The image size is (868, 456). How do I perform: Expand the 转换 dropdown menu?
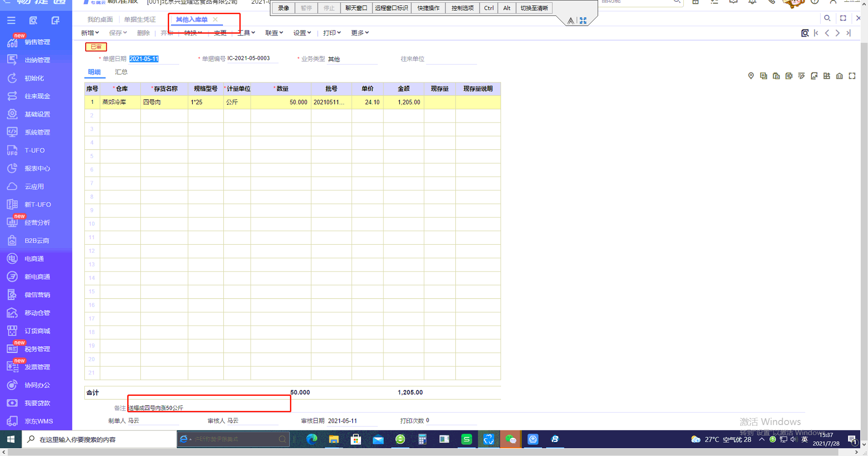(193, 33)
